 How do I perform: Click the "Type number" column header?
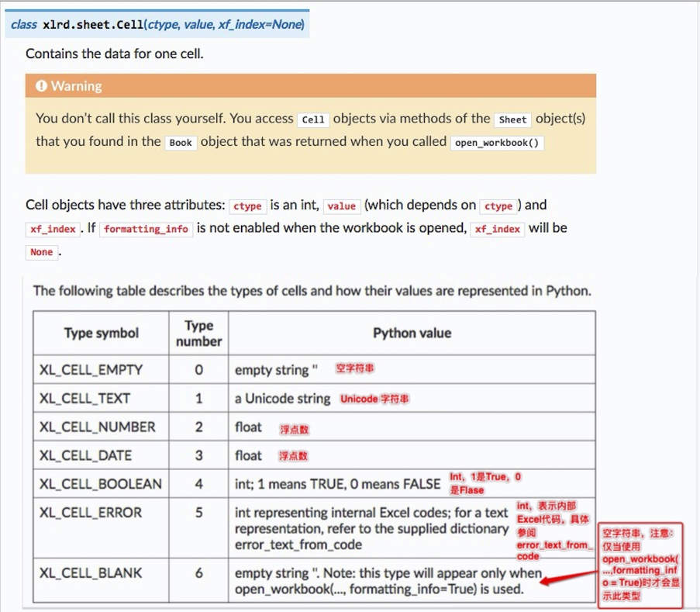[x=198, y=334]
